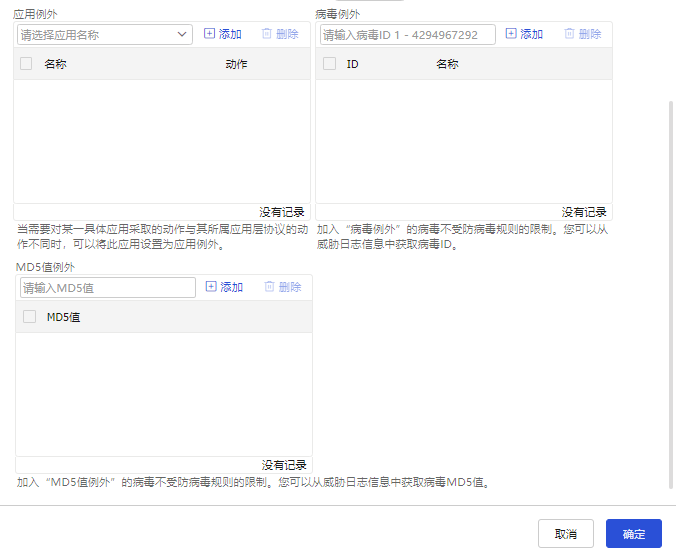Focus the 请输入病毒ID input field
Image resolution: width=676 pixels, height=556 pixels.
408,35
